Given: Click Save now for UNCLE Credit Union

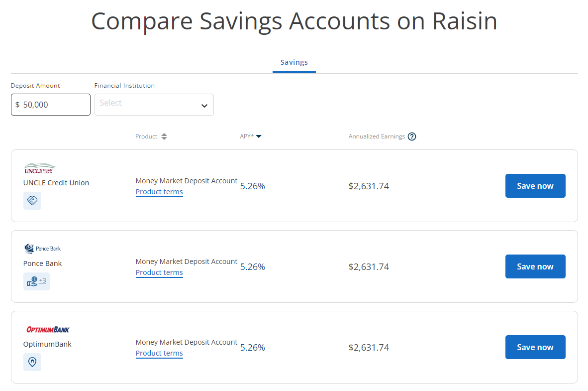Looking at the screenshot, I should click(x=535, y=186).
